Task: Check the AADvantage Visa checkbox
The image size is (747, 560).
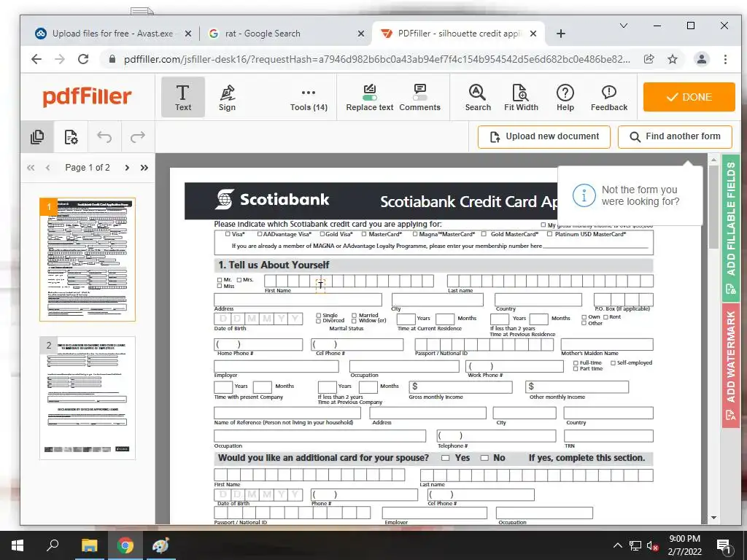Action: click(260, 234)
